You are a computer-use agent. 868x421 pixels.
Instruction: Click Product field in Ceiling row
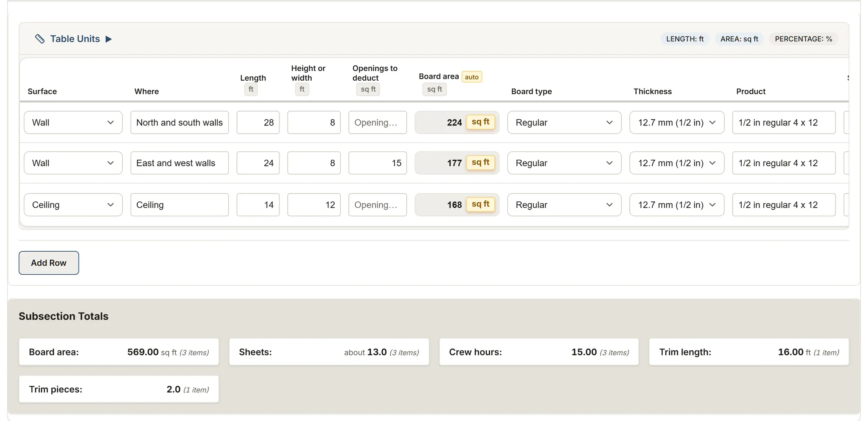(x=784, y=204)
